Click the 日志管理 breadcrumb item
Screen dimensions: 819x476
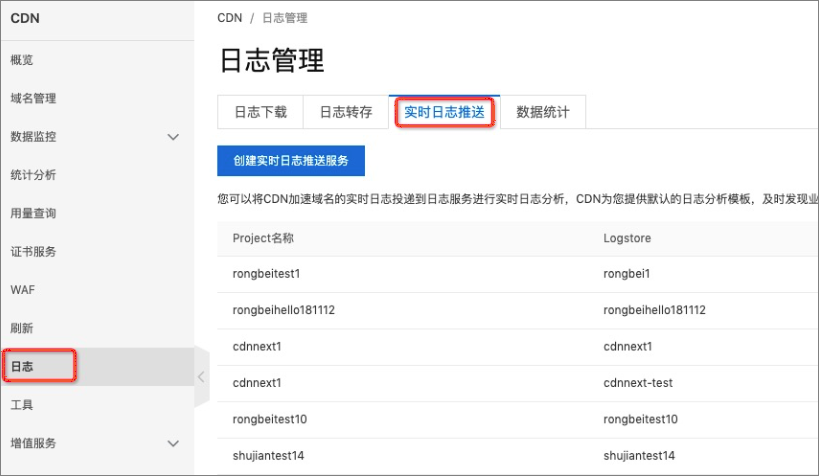pyautogui.click(x=285, y=18)
